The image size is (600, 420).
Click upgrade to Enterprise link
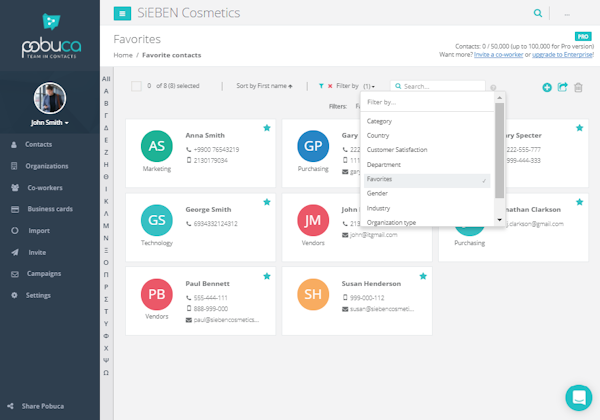coord(562,55)
